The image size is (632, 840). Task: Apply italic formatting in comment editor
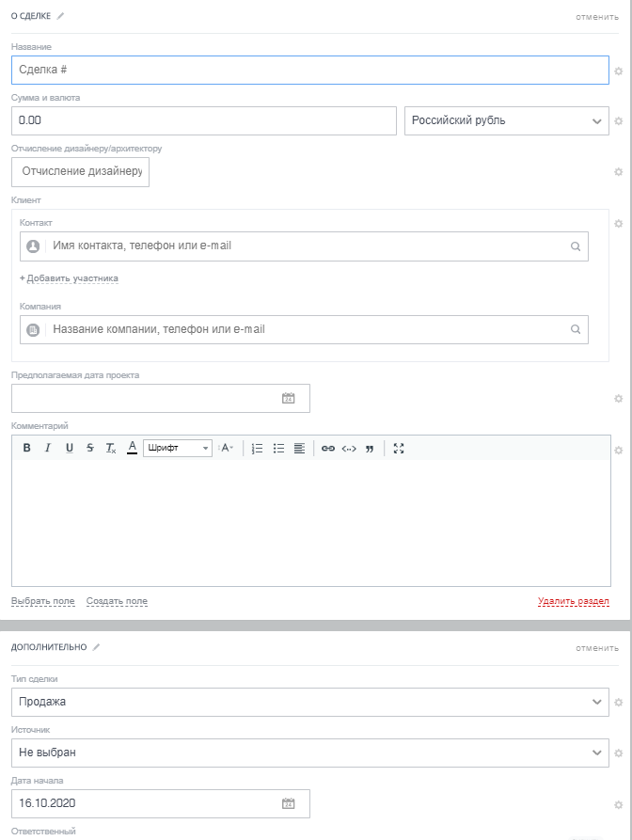(48, 449)
